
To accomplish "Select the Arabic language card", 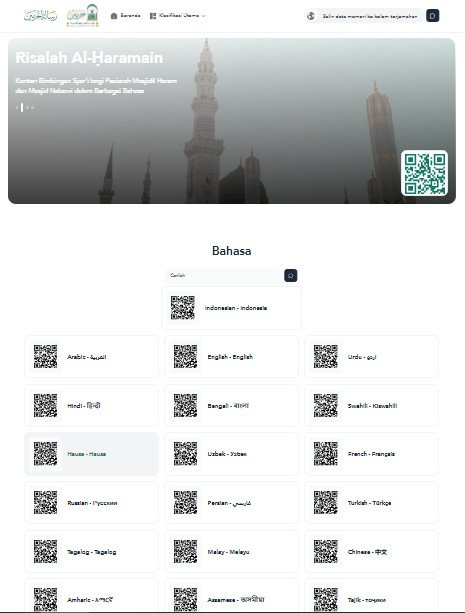I will click(92, 357).
